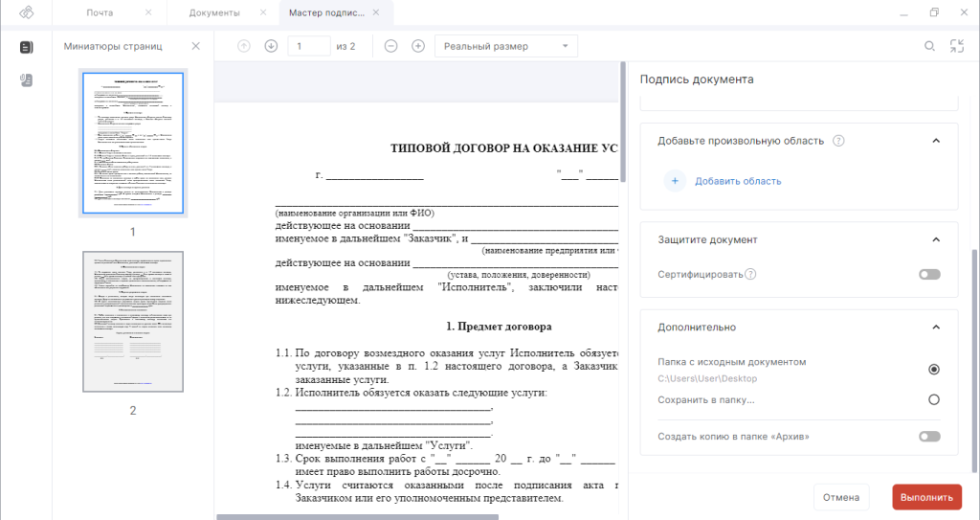Collapse Добавьте произвольную область section

(x=936, y=141)
